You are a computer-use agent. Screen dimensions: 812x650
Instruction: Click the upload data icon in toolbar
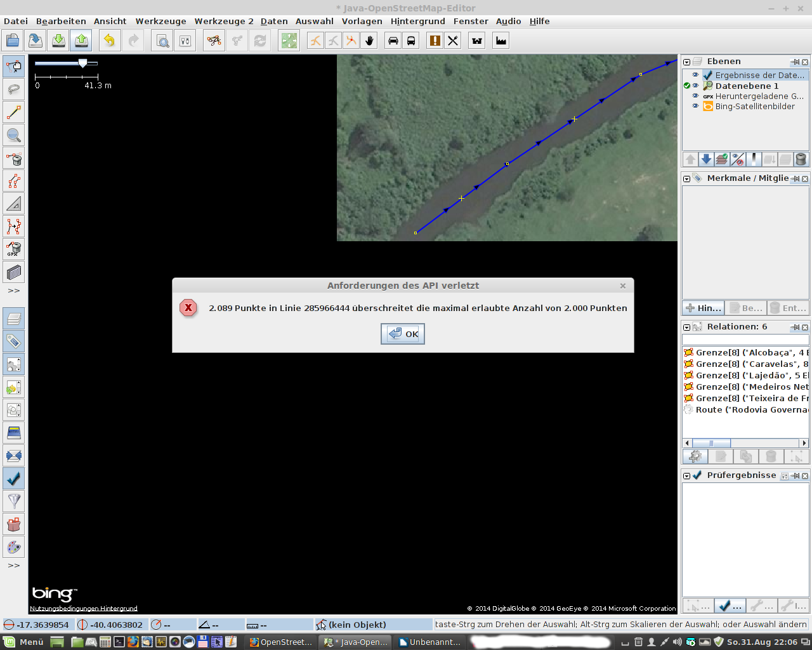point(82,41)
